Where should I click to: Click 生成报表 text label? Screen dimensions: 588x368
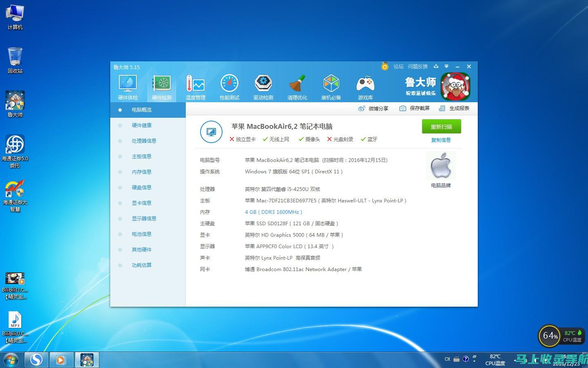click(459, 108)
